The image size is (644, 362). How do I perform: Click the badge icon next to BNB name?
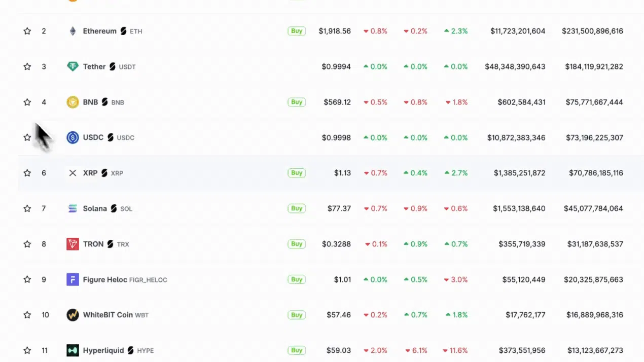[x=104, y=102]
